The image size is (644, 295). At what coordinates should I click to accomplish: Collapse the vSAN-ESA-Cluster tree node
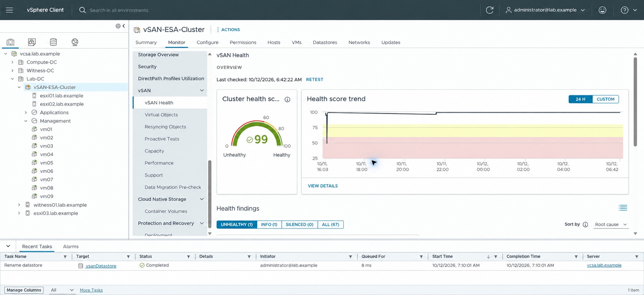click(x=19, y=87)
